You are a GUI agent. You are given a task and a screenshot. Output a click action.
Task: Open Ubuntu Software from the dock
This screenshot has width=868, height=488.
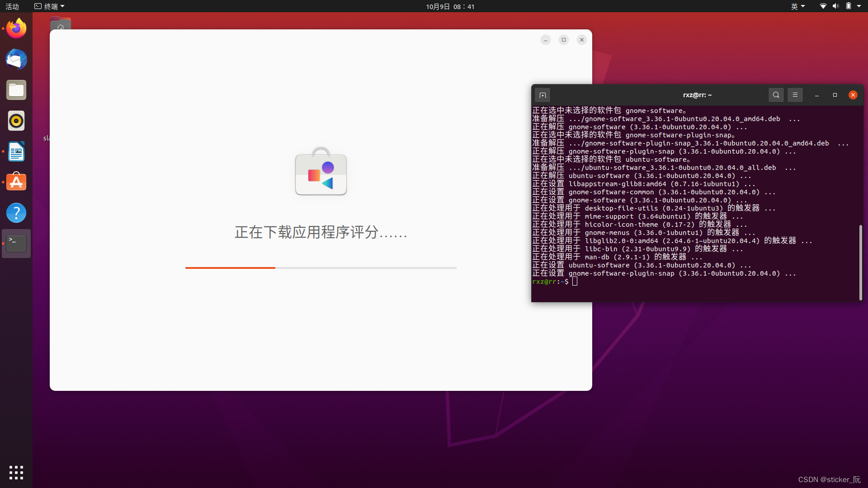[16, 182]
